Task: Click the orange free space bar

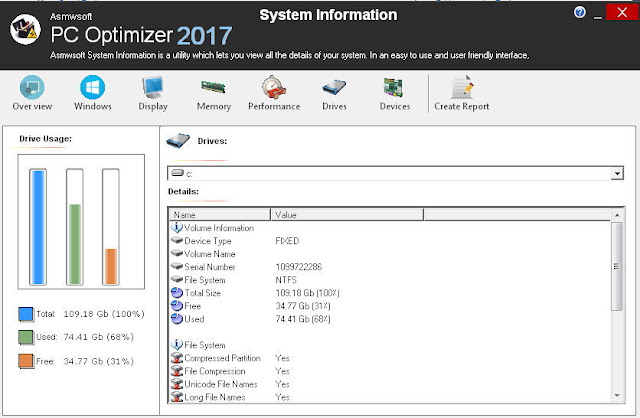Action: click(111, 266)
